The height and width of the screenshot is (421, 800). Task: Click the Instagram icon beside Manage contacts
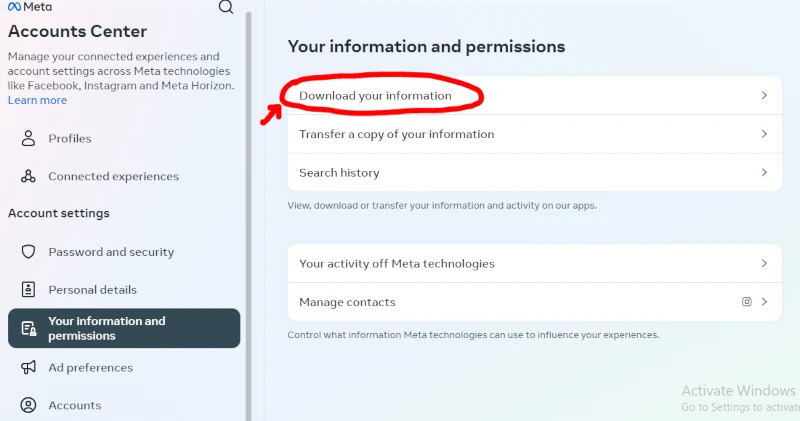point(746,302)
